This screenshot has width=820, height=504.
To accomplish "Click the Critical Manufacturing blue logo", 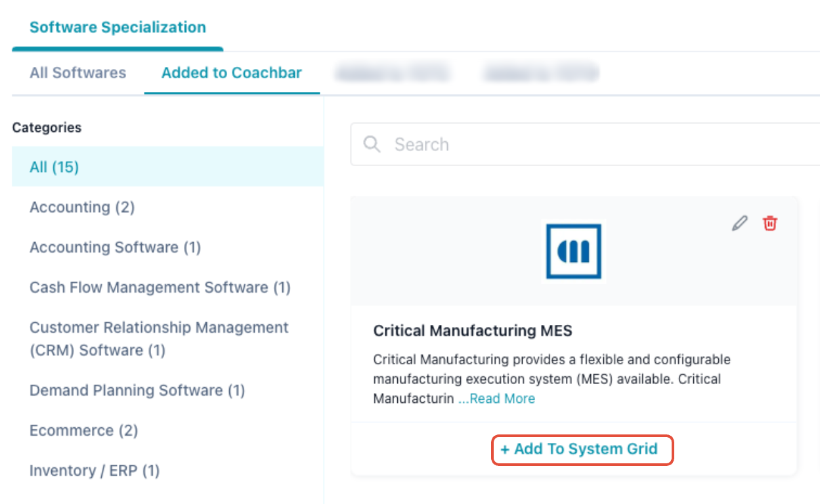I will (573, 251).
